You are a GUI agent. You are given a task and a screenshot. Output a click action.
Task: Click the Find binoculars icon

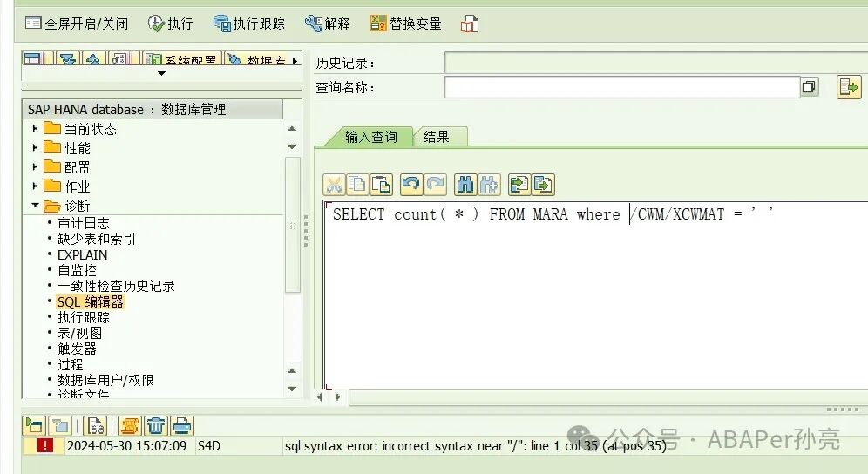(x=465, y=185)
